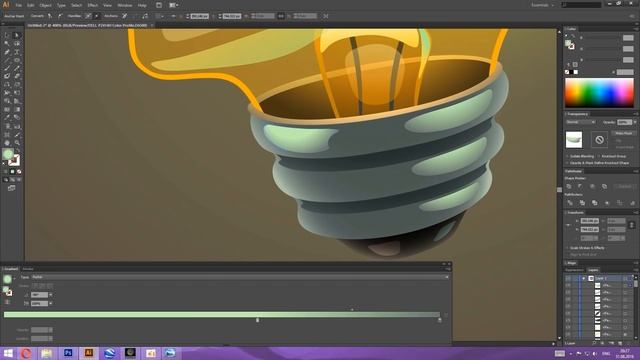Screen dimensions: 640x360
Task: Click the Make Mask button
Action: (x=624, y=133)
